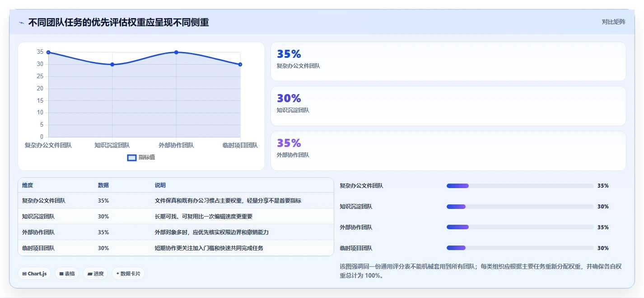Click table cell 外部协作团队

point(38,232)
